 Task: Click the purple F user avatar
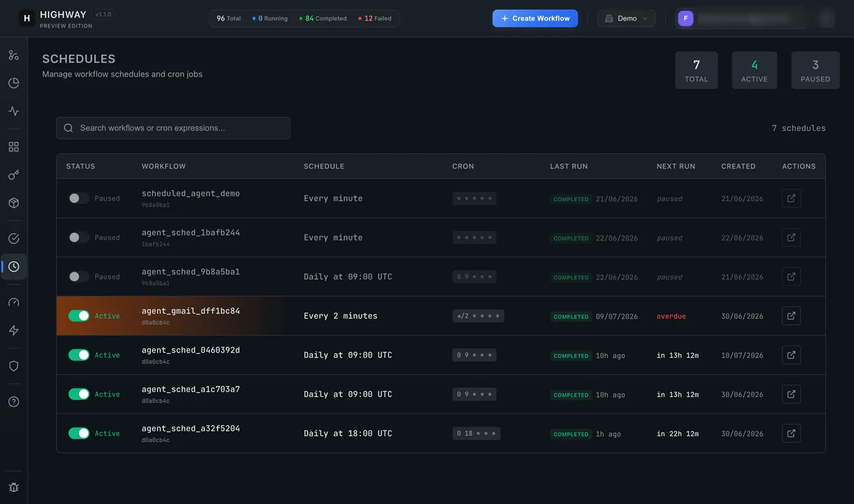pyautogui.click(x=686, y=18)
